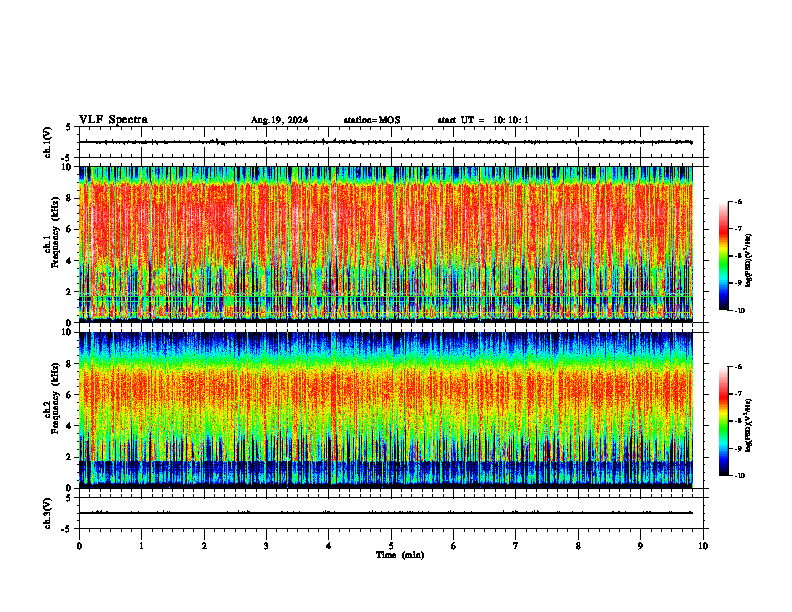This screenshot has width=792, height=612.
Task: Click inside the ch.1 spectrogram panel
Action: click(386, 244)
